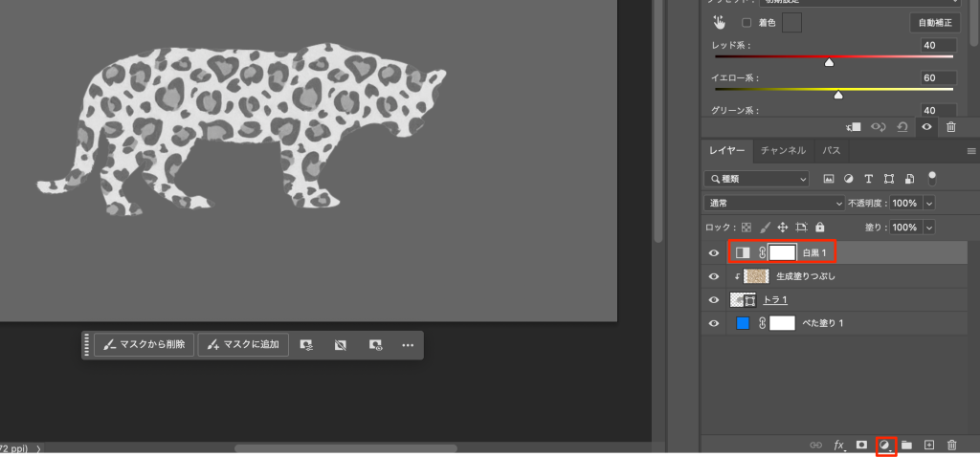
Task: Click the lock all padlock icon
Action: [x=819, y=228]
